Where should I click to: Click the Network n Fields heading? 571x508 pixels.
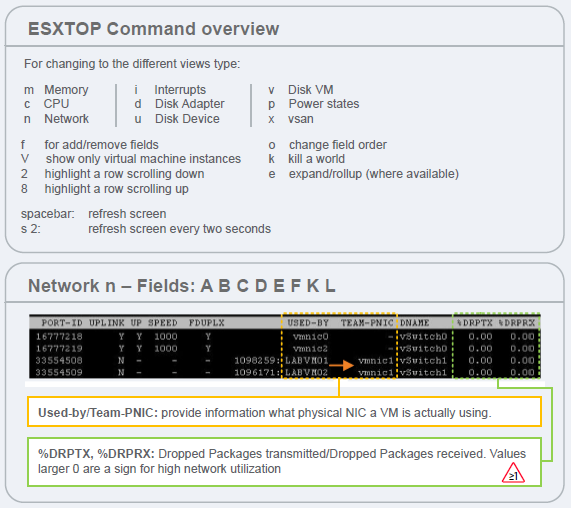coord(181,286)
